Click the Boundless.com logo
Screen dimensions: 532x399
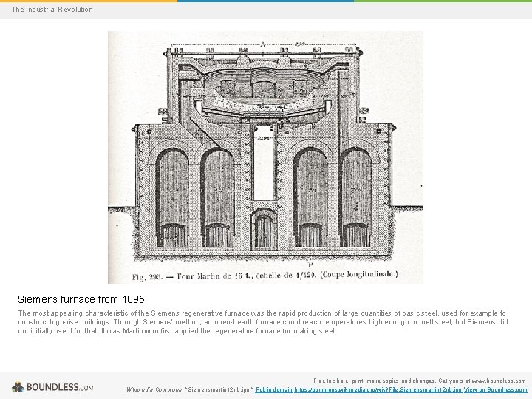click(52, 387)
